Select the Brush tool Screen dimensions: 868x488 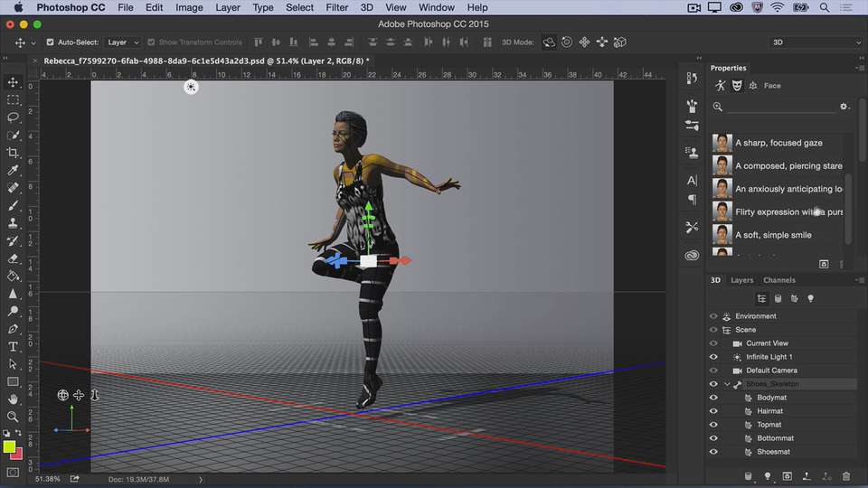point(13,205)
